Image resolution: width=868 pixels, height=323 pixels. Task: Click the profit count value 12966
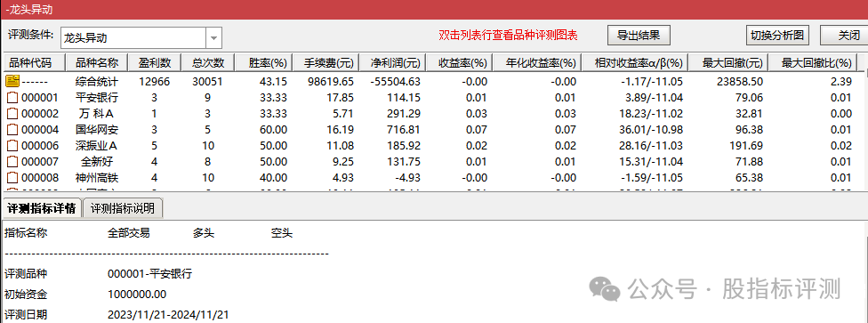click(155, 82)
